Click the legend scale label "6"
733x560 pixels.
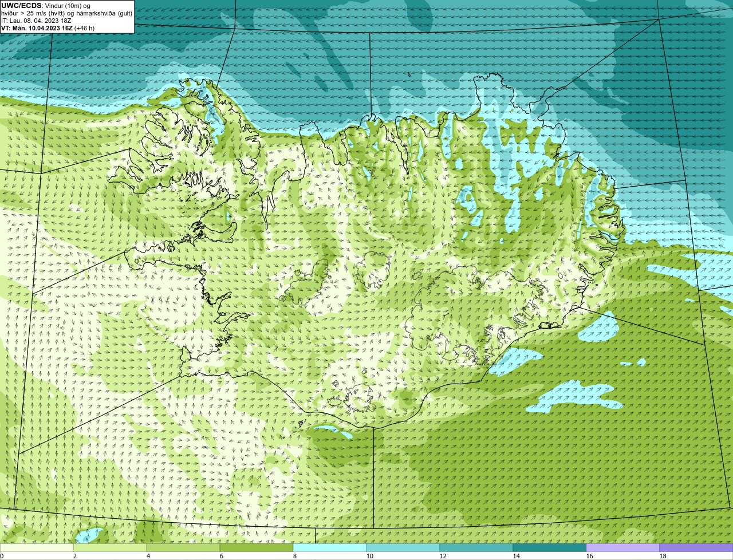click(x=222, y=556)
